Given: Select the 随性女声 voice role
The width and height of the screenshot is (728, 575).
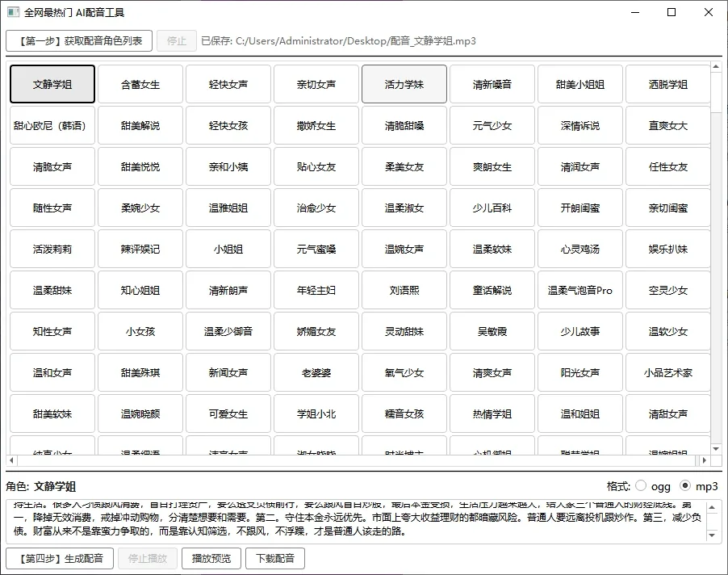Looking at the screenshot, I should click(x=52, y=208).
